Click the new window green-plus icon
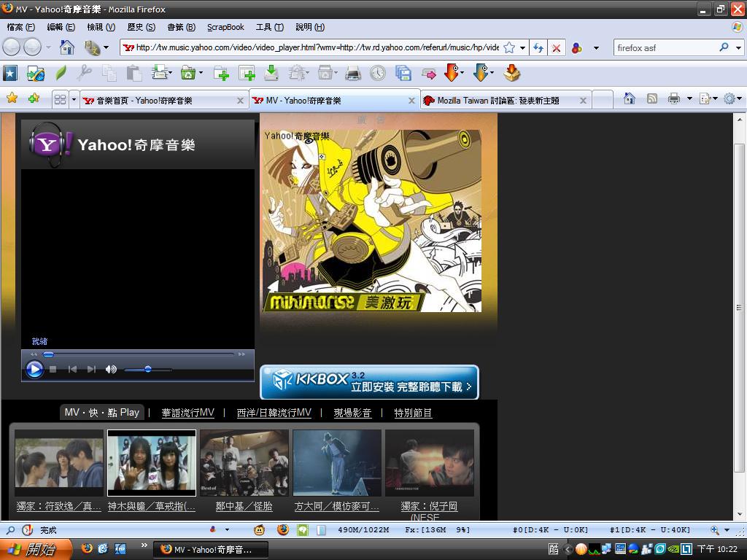The image size is (747, 560). [x=247, y=74]
